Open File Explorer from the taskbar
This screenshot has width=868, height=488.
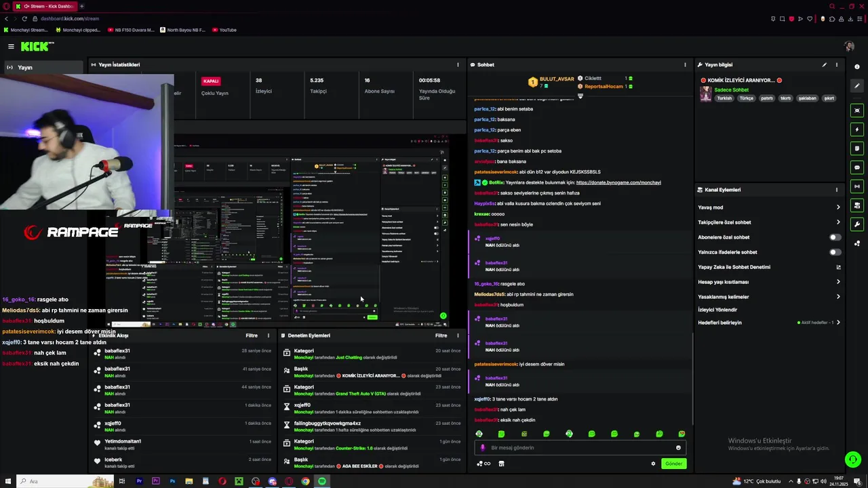[189, 481]
